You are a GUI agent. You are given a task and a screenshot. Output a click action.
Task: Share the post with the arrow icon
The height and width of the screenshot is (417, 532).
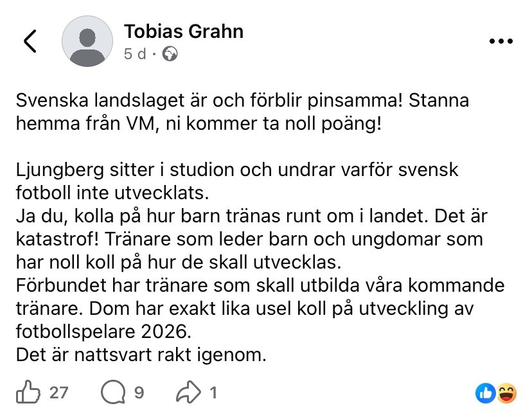[x=188, y=392]
